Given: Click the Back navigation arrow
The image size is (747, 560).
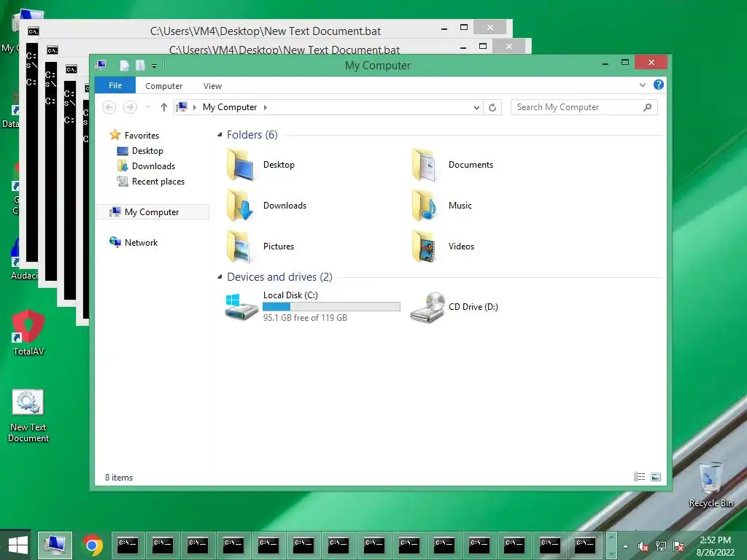Looking at the screenshot, I should pos(109,107).
